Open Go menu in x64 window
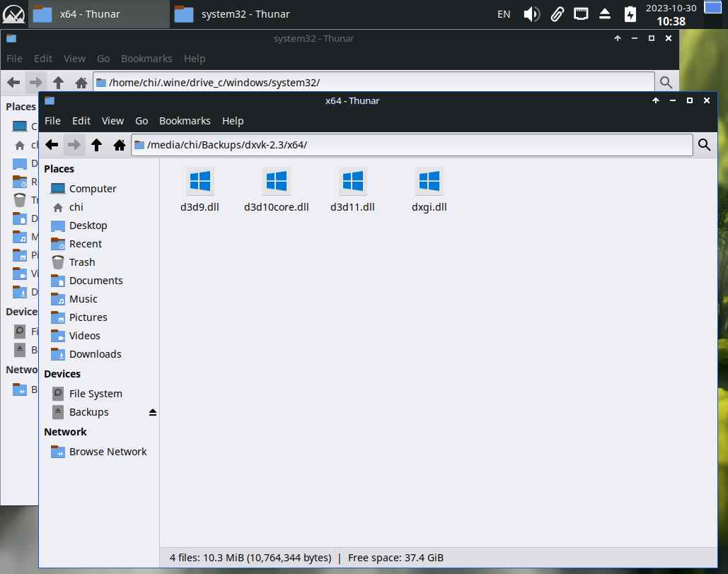Image resolution: width=728 pixels, height=574 pixels. [141, 121]
